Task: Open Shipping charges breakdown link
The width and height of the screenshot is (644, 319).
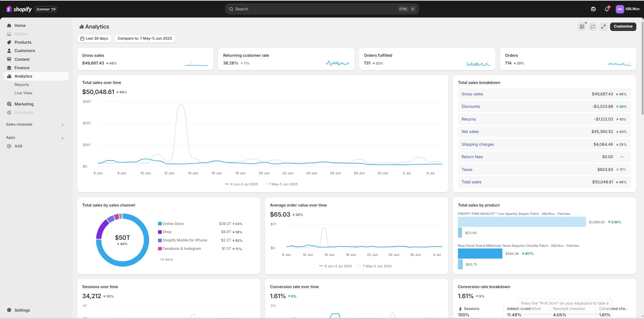Action: (478, 144)
